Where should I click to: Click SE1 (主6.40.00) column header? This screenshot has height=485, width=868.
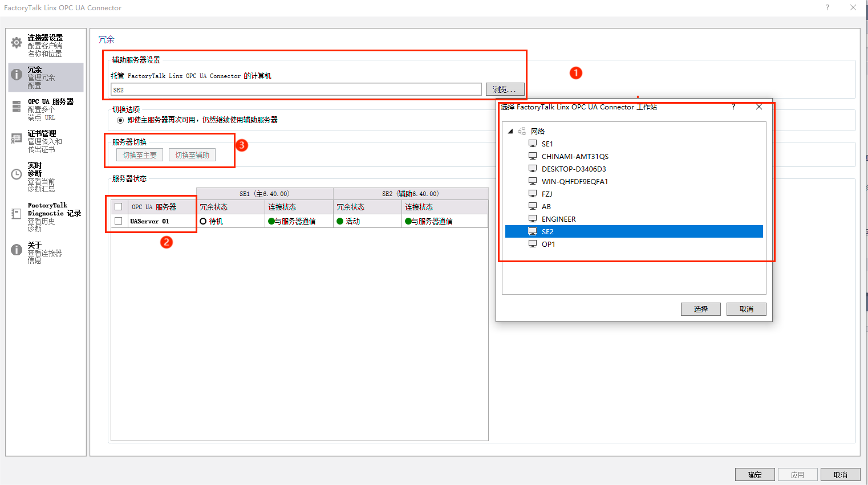coord(265,194)
